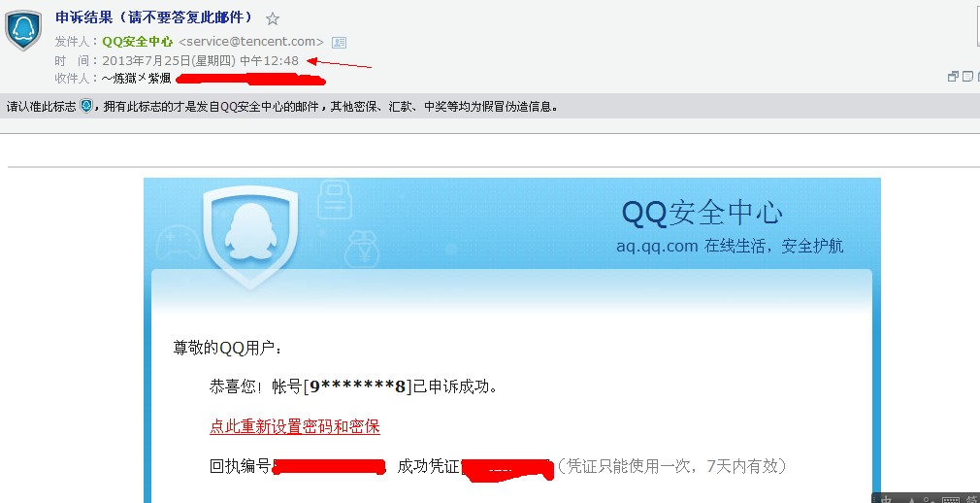This screenshot has height=503, width=980.
Task: Click the note/memo icon near recipients
Action: [967, 77]
